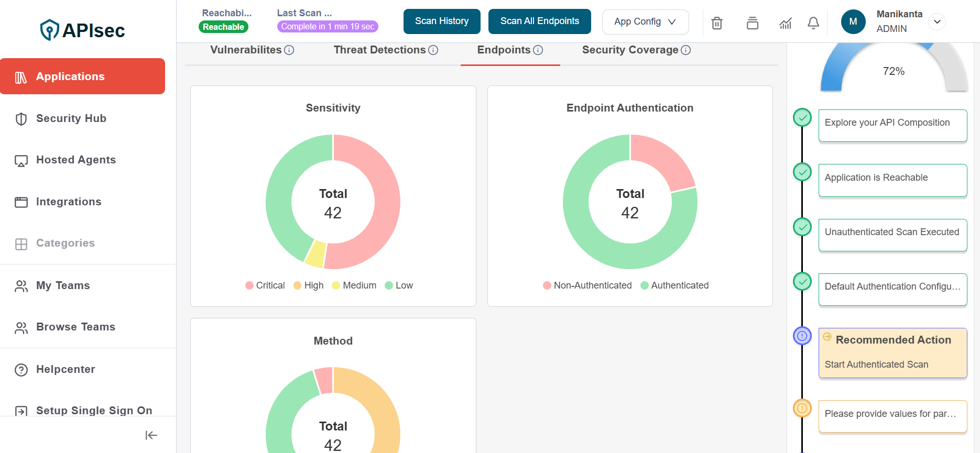Toggle the Medium legend in Sensitivity chart
Image resolution: width=980 pixels, height=453 pixels.
(x=354, y=285)
